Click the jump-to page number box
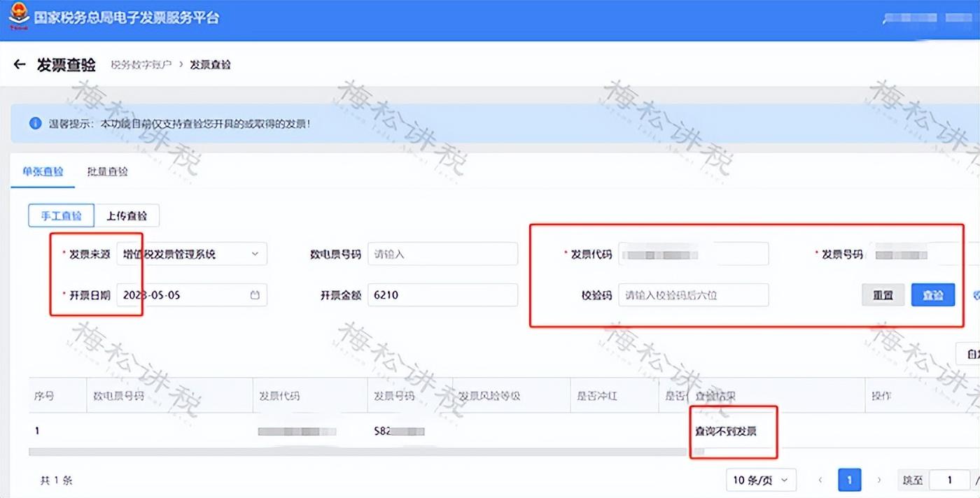Viewport: 980px width, 498px height. click(949, 480)
